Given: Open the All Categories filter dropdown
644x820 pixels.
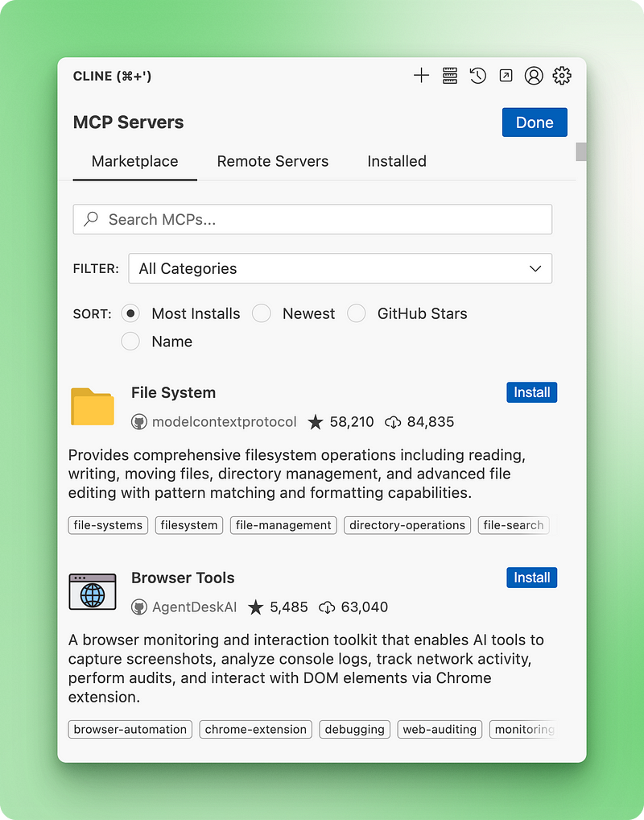Looking at the screenshot, I should (x=341, y=268).
